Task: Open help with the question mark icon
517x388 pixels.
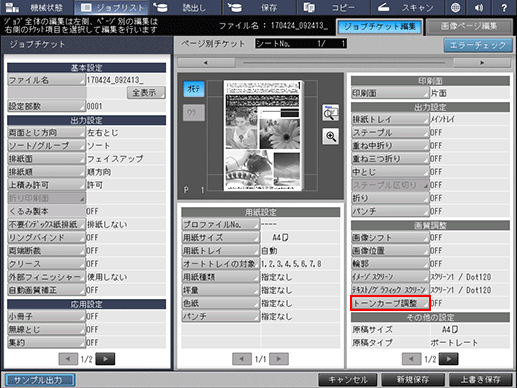Action: click(504, 7)
